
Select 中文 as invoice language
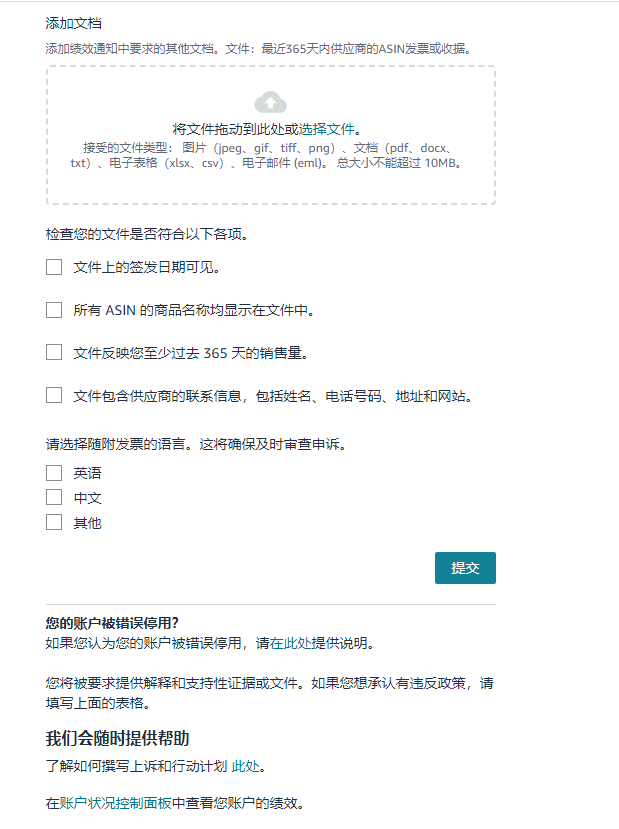[54, 497]
